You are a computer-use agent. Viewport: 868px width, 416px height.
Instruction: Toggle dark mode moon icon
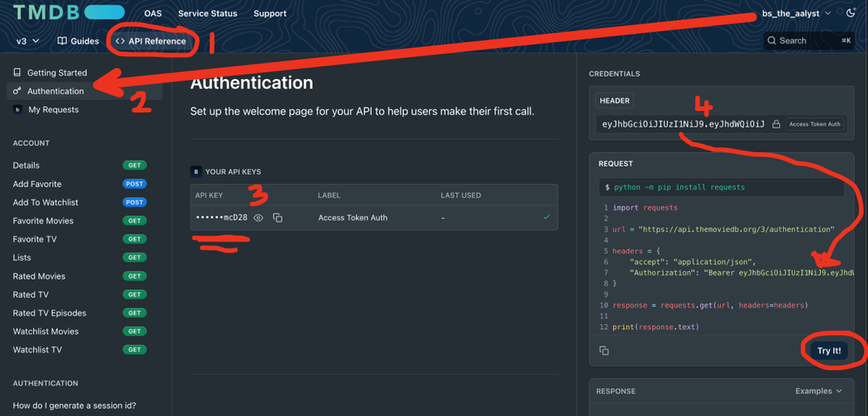click(851, 13)
